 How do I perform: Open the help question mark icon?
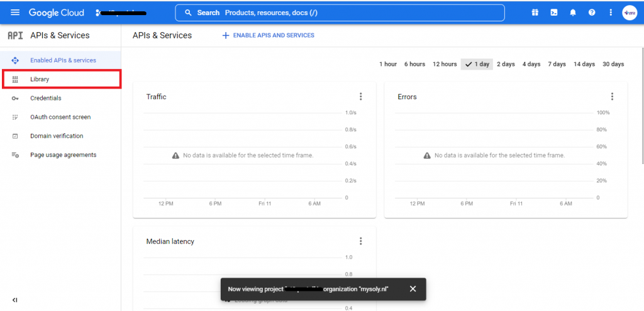592,13
